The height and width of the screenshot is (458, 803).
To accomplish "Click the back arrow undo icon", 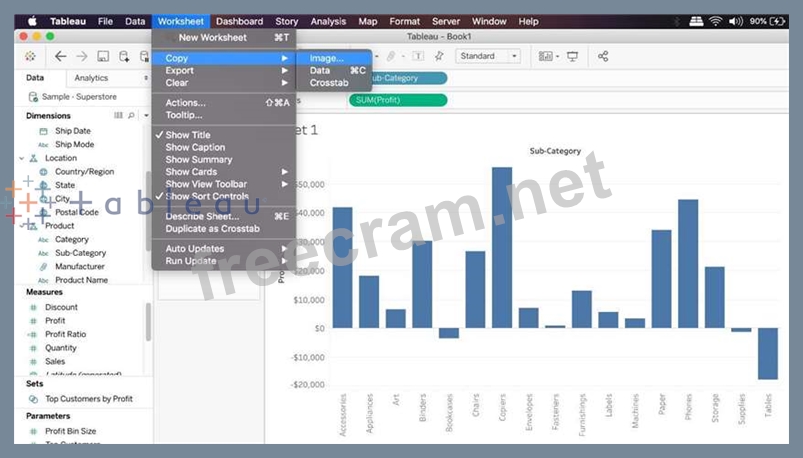I will 61,57.
